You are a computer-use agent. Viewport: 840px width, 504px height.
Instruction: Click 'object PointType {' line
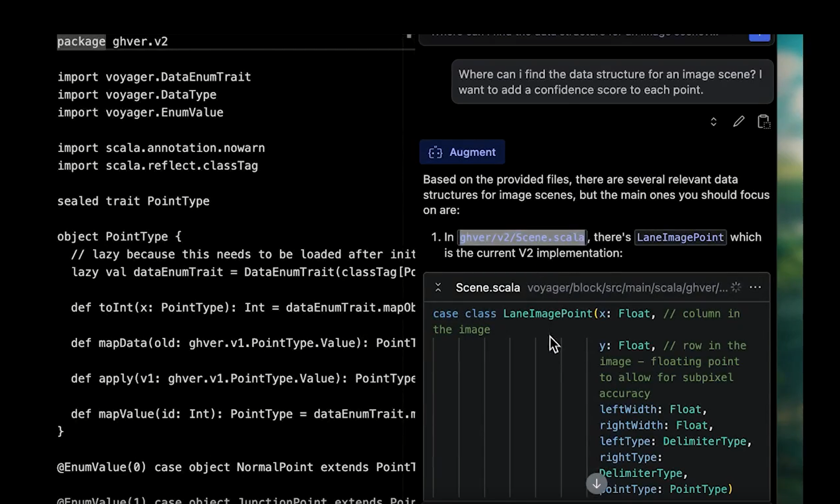[119, 237]
